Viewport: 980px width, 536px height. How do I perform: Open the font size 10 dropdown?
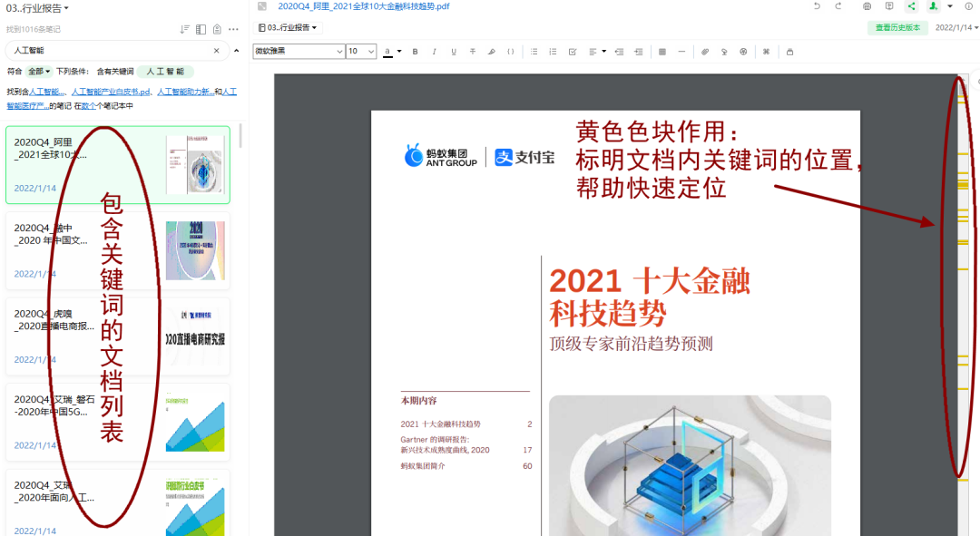pos(361,52)
